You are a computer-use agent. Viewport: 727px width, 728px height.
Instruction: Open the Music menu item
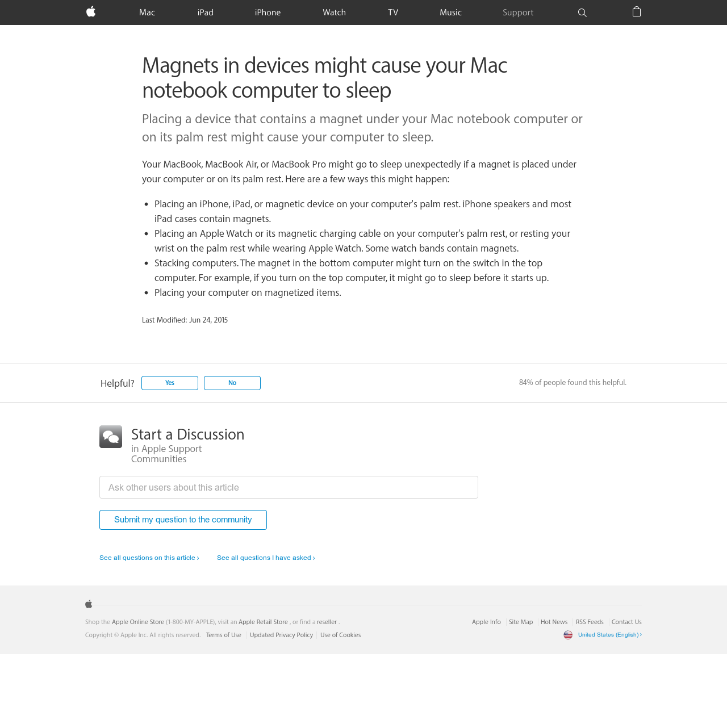click(450, 12)
